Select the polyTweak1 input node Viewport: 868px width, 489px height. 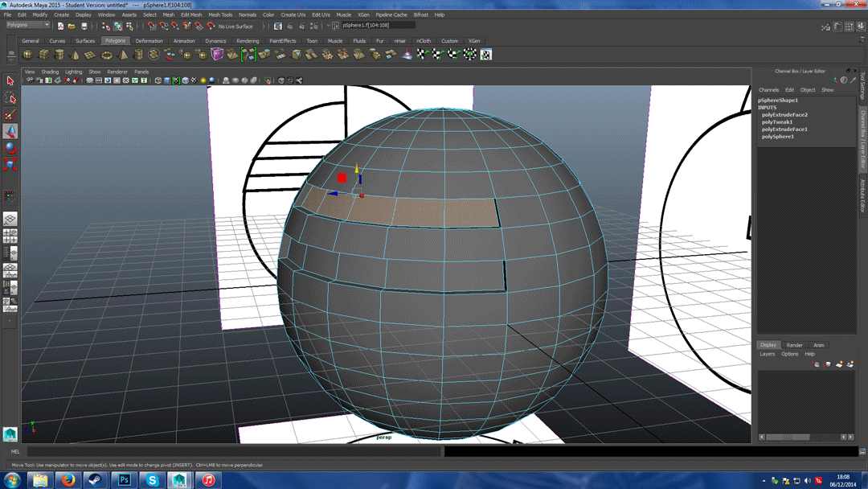pos(777,121)
